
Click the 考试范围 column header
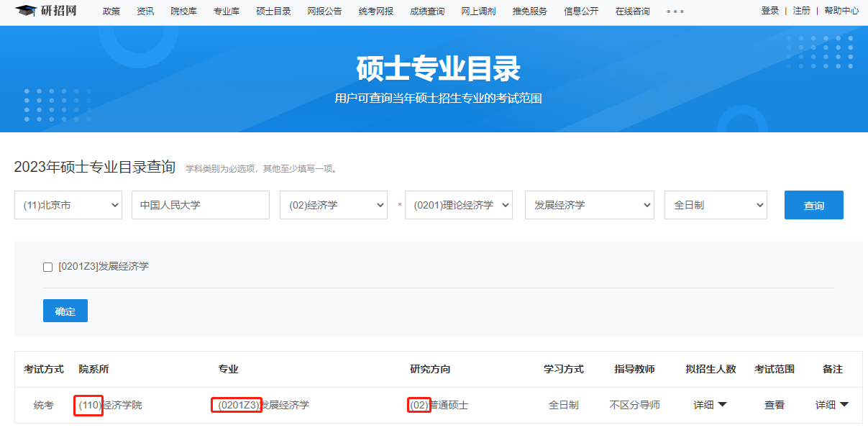tap(775, 369)
